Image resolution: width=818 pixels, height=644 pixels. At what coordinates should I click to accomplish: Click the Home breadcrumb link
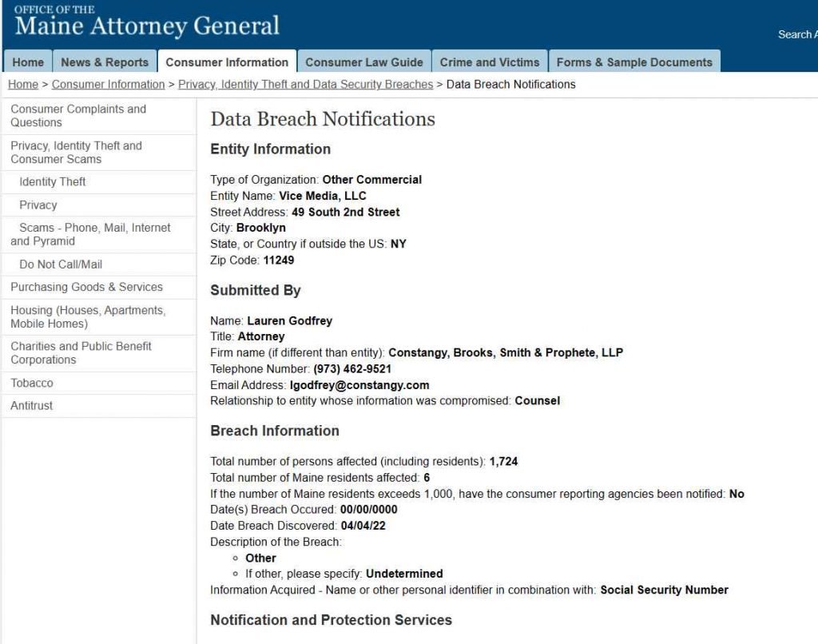(23, 85)
